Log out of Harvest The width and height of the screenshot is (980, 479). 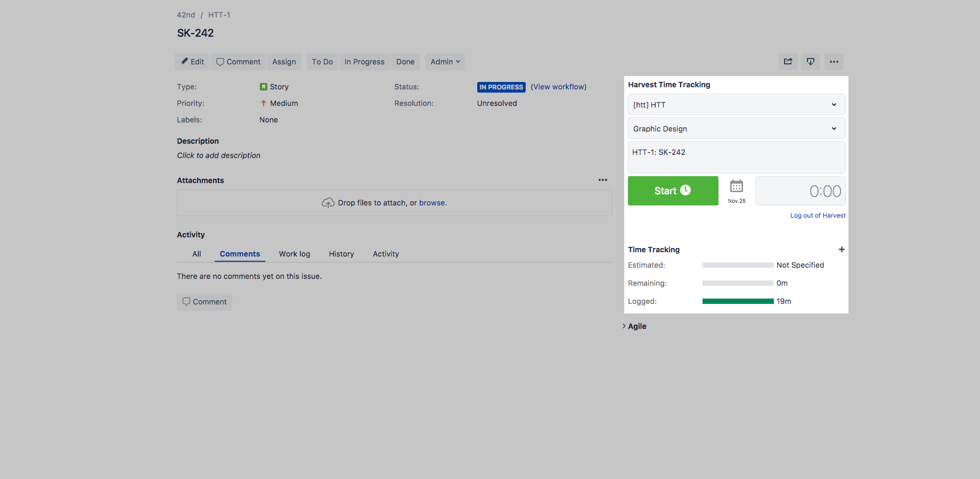[818, 215]
